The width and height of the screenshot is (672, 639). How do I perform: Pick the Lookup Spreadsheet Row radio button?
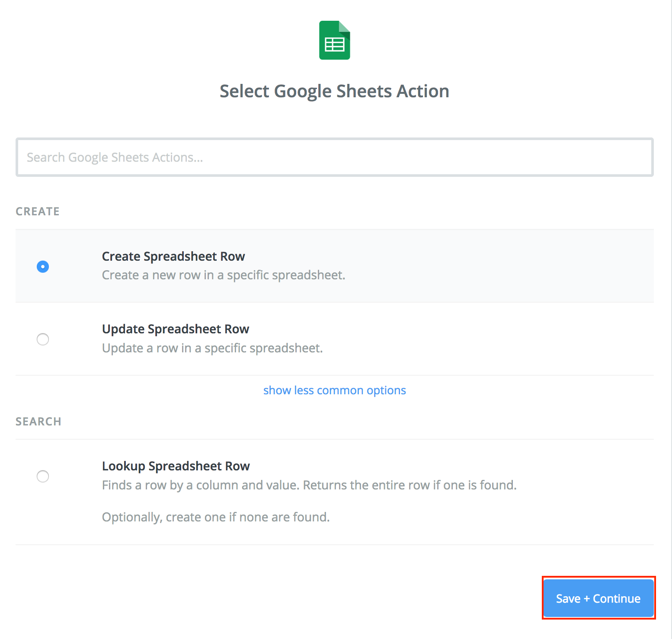[43, 476]
